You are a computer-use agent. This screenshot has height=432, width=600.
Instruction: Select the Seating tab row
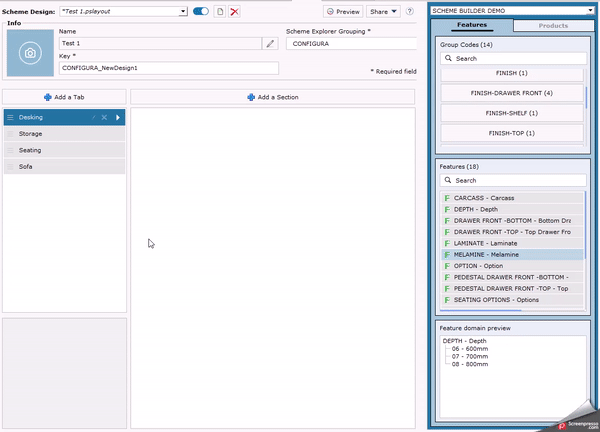(64, 150)
